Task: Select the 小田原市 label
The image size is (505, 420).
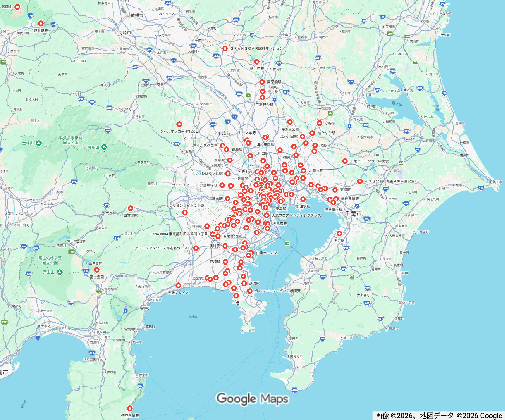Action: tap(155, 300)
